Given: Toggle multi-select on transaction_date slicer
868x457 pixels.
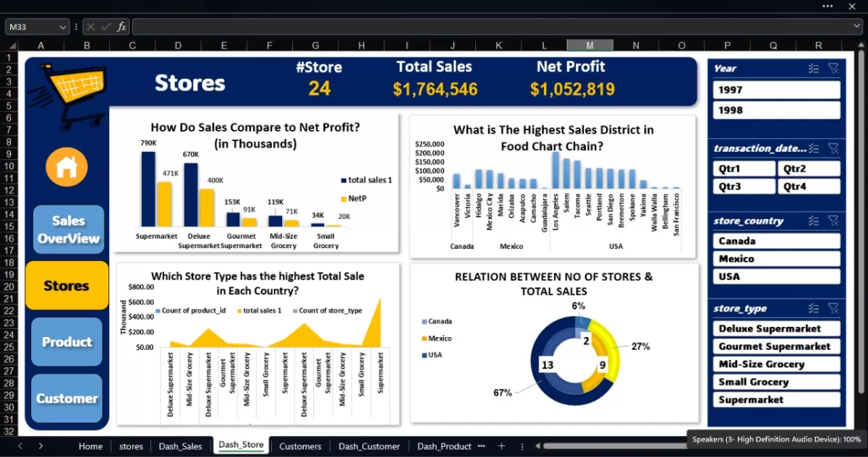Looking at the screenshot, I should click(x=814, y=148).
